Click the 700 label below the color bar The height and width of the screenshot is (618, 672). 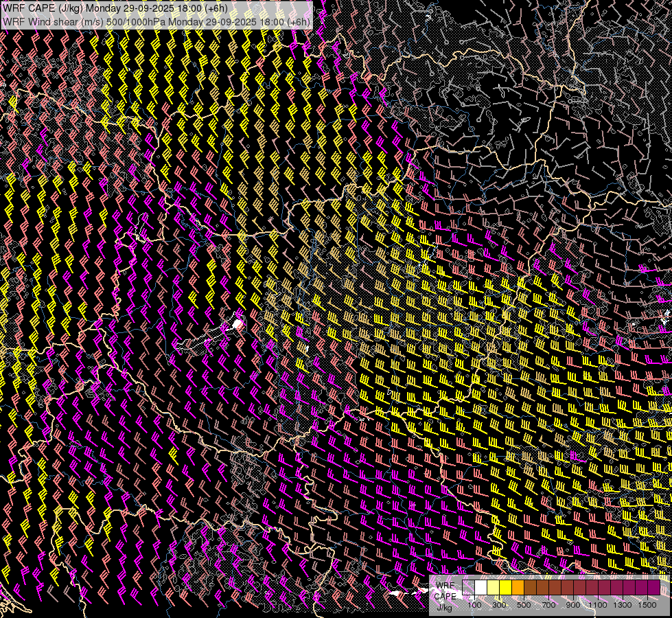pos(548,605)
